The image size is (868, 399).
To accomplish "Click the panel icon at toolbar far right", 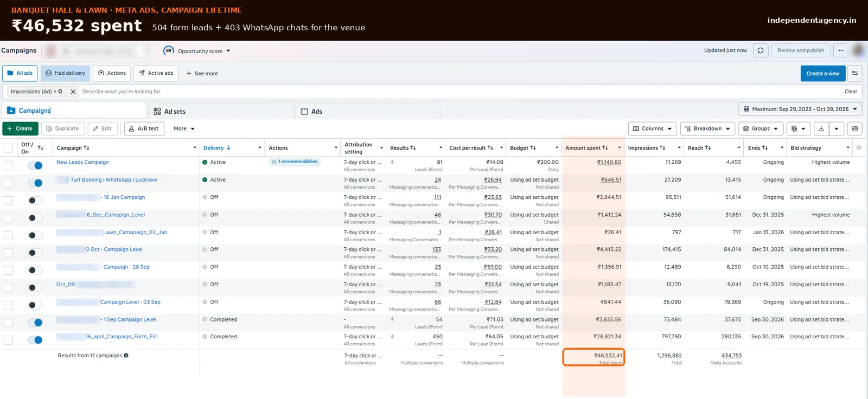I will (855, 128).
